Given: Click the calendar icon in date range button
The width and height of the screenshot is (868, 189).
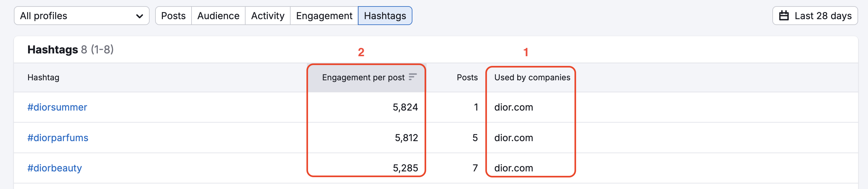Looking at the screenshot, I should click(x=784, y=16).
